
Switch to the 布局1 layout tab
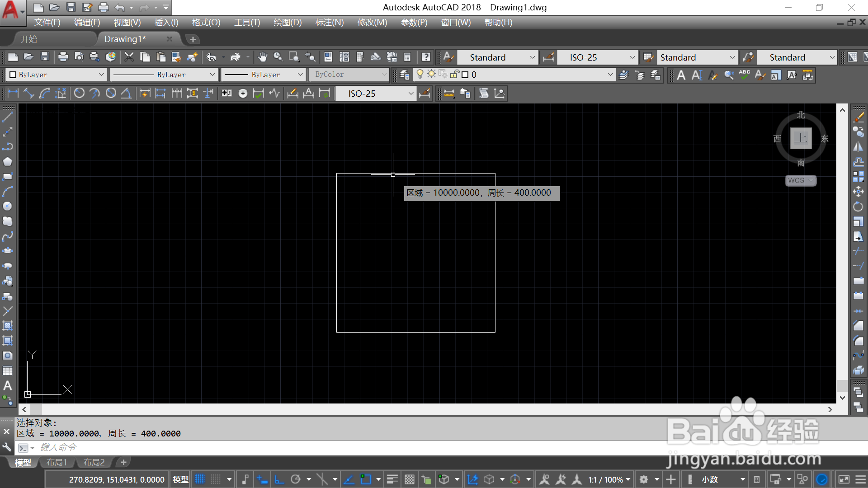point(57,462)
